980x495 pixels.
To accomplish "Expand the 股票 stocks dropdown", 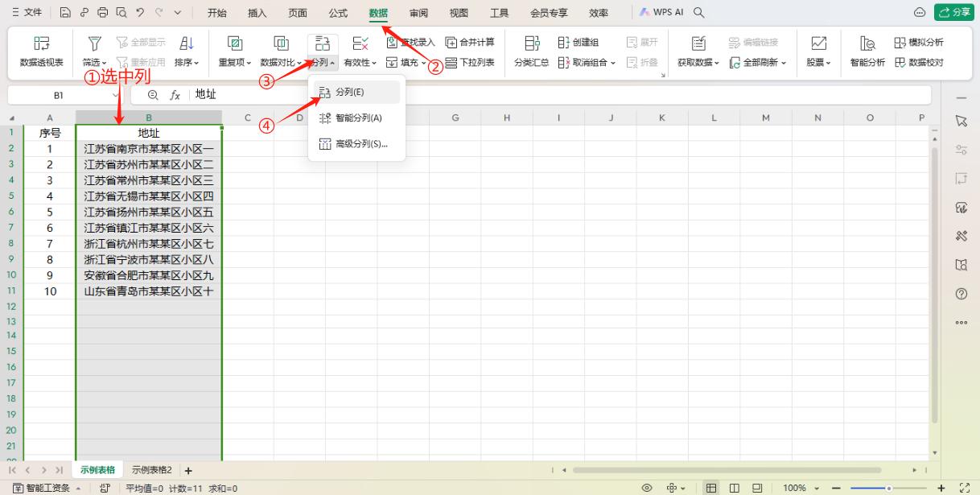I will tap(828, 63).
